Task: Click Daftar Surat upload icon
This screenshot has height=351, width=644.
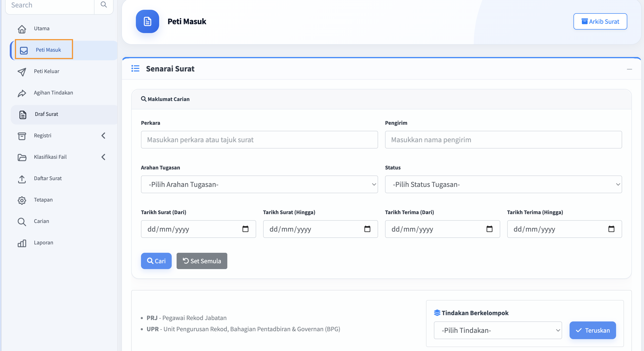Action: pos(22,179)
